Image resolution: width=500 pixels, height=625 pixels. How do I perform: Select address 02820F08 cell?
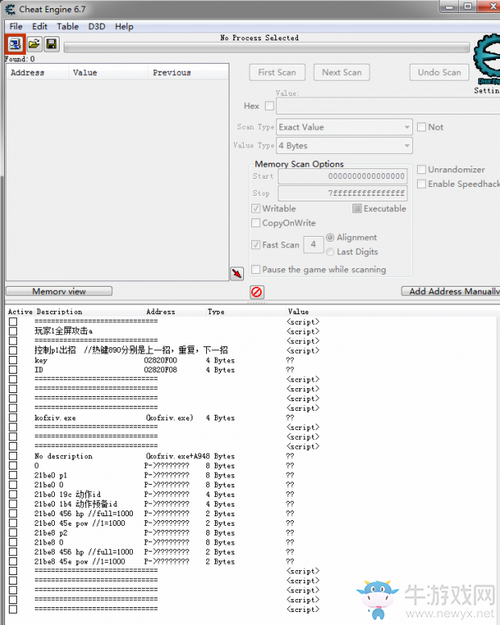click(161, 370)
